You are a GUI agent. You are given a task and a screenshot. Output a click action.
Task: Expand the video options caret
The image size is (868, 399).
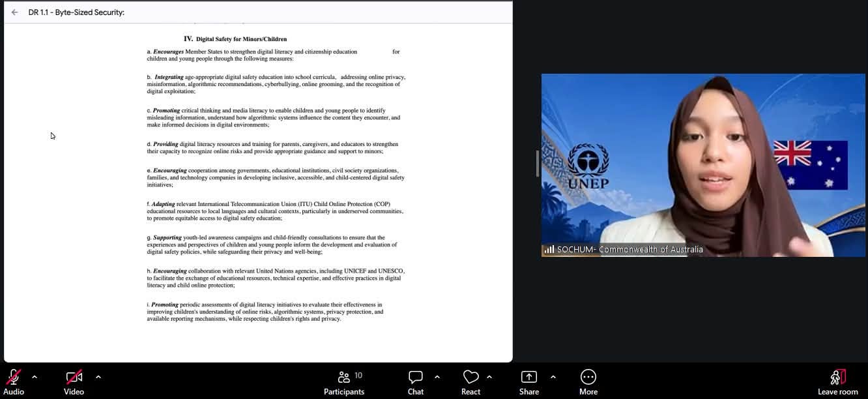click(x=98, y=377)
